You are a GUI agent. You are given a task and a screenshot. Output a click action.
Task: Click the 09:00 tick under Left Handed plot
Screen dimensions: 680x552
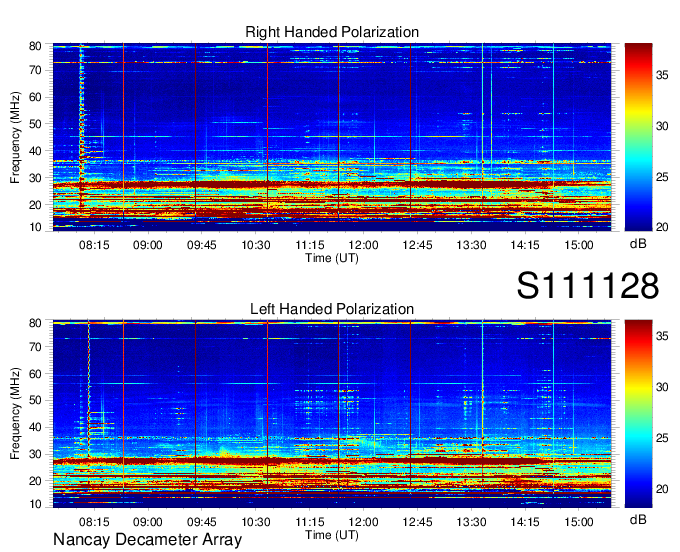(147, 522)
